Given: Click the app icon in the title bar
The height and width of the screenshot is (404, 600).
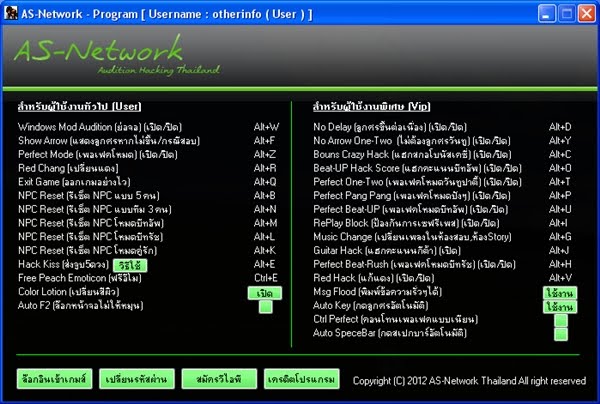Looking at the screenshot, I should [x=11, y=13].
